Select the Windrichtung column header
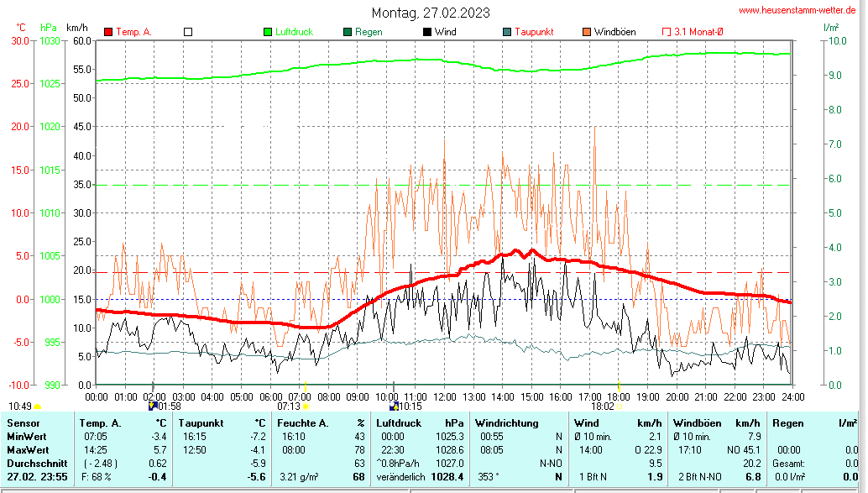The height and width of the screenshot is (493, 868). (505, 422)
